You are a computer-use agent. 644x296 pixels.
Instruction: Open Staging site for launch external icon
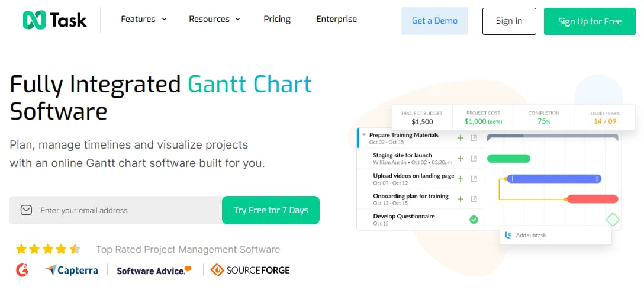pyautogui.click(x=474, y=159)
